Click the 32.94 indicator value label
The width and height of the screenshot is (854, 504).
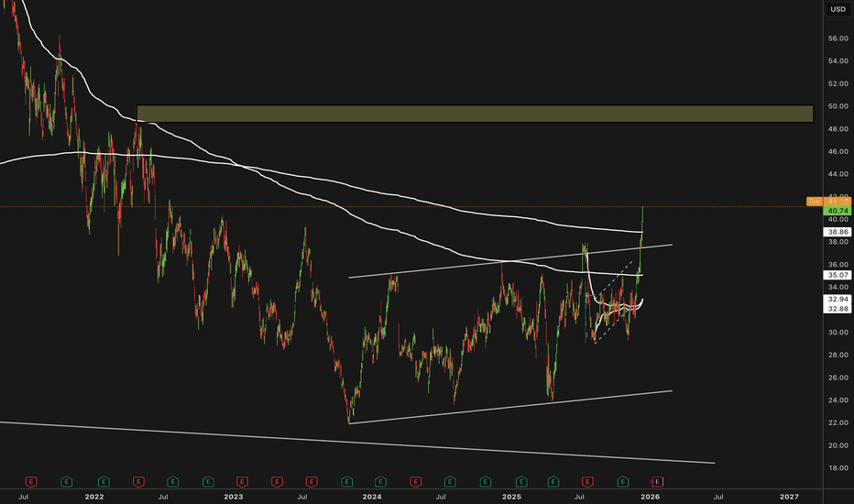point(838,299)
